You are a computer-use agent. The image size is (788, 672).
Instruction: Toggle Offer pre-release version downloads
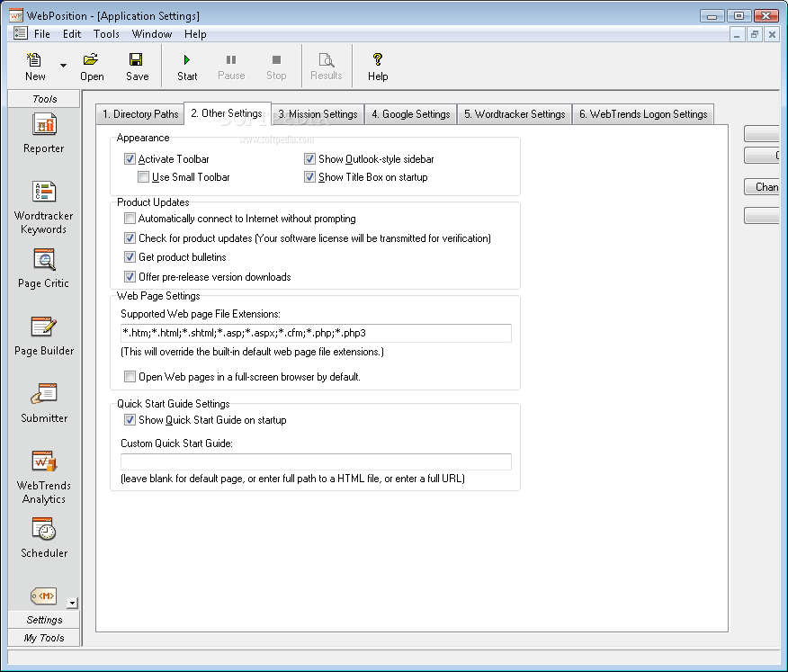[x=130, y=276]
